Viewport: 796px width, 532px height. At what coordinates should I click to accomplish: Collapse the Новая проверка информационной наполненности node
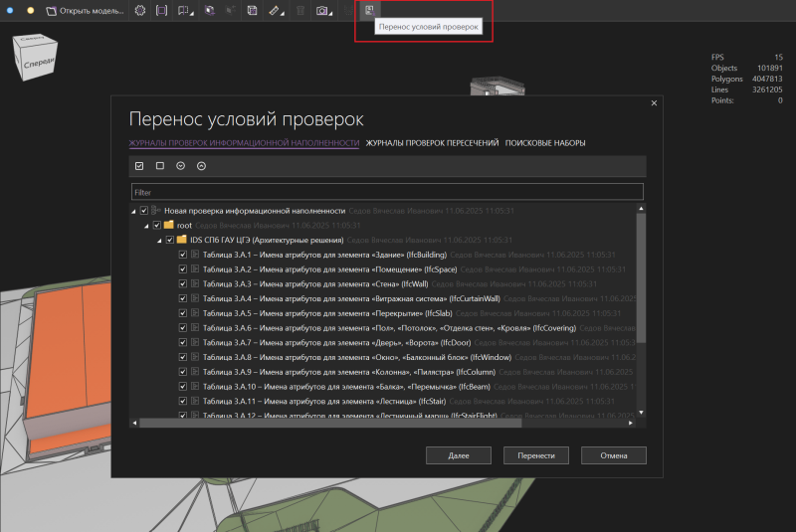click(x=134, y=211)
